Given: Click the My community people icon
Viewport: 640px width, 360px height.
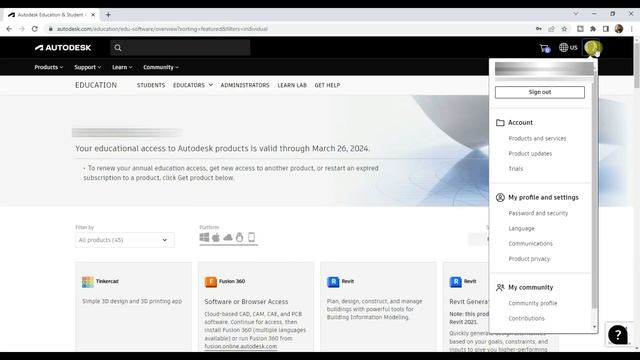Looking at the screenshot, I should (500, 287).
